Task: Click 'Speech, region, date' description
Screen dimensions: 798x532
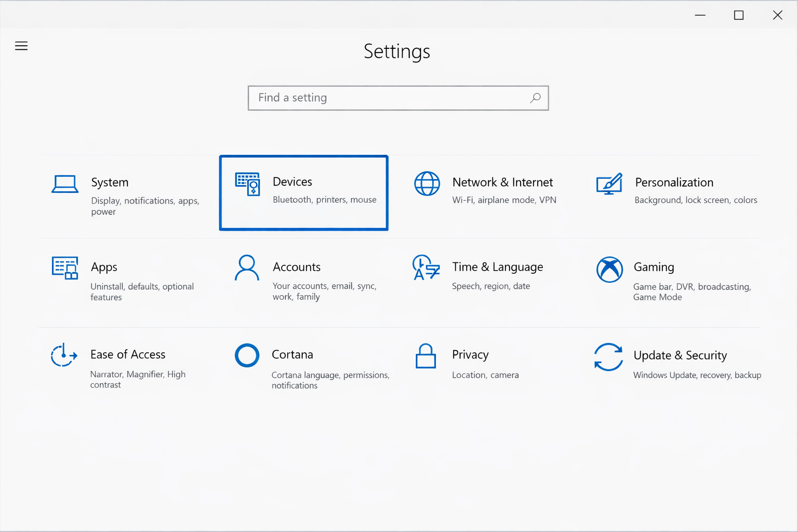Action: (491, 286)
